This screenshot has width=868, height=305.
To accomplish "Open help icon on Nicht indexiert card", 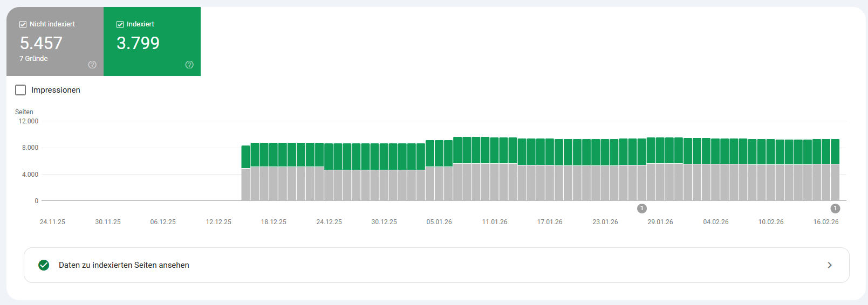I will pyautogui.click(x=92, y=65).
